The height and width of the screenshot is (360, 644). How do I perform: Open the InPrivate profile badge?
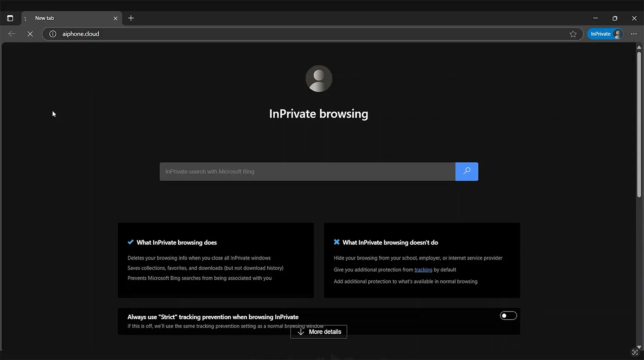(605, 34)
